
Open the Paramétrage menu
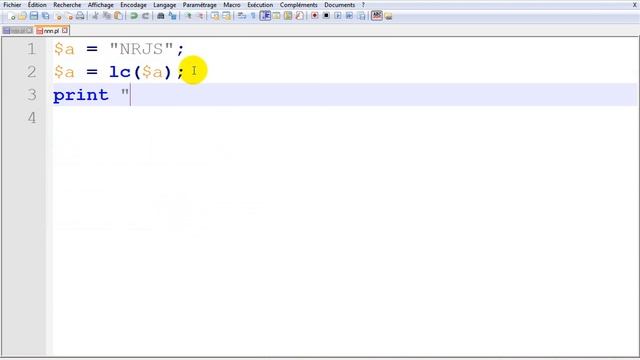(x=200, y=5)
